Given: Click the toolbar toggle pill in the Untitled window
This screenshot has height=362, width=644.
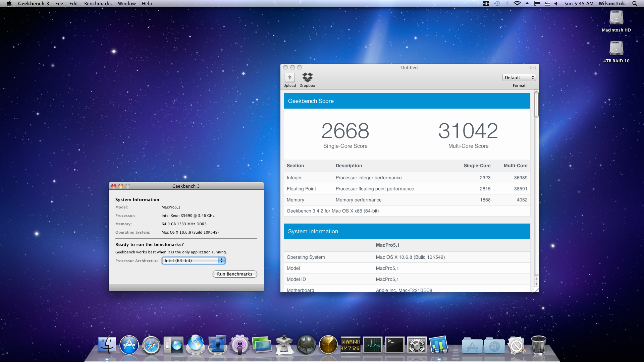Looking at the screenshot, I should pos(533,67).
